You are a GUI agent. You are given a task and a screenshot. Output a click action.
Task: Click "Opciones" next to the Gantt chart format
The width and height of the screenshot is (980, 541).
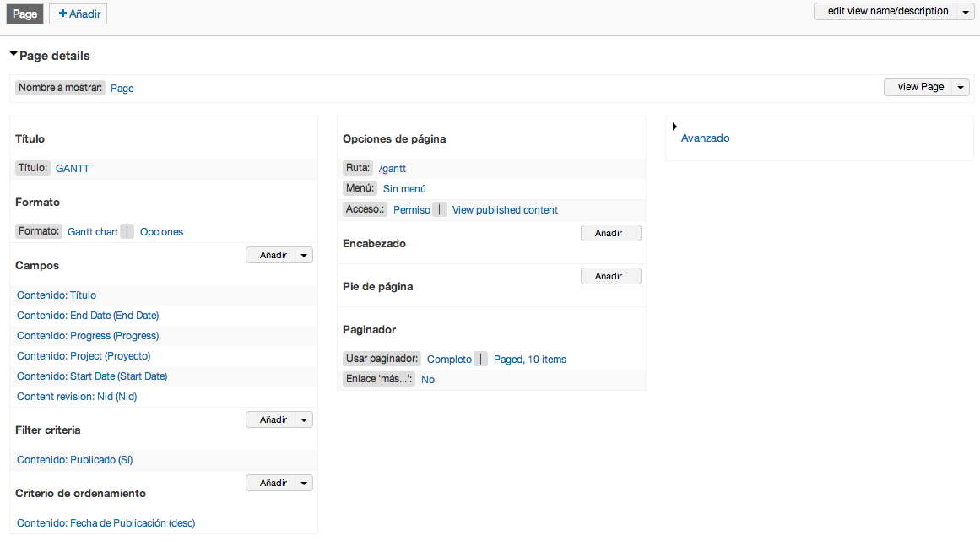[161, 231]
